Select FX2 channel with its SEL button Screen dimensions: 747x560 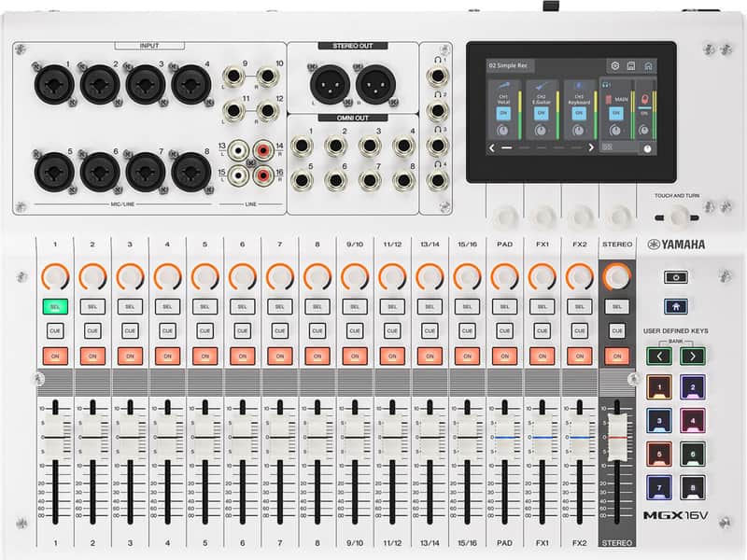point(579,307)
